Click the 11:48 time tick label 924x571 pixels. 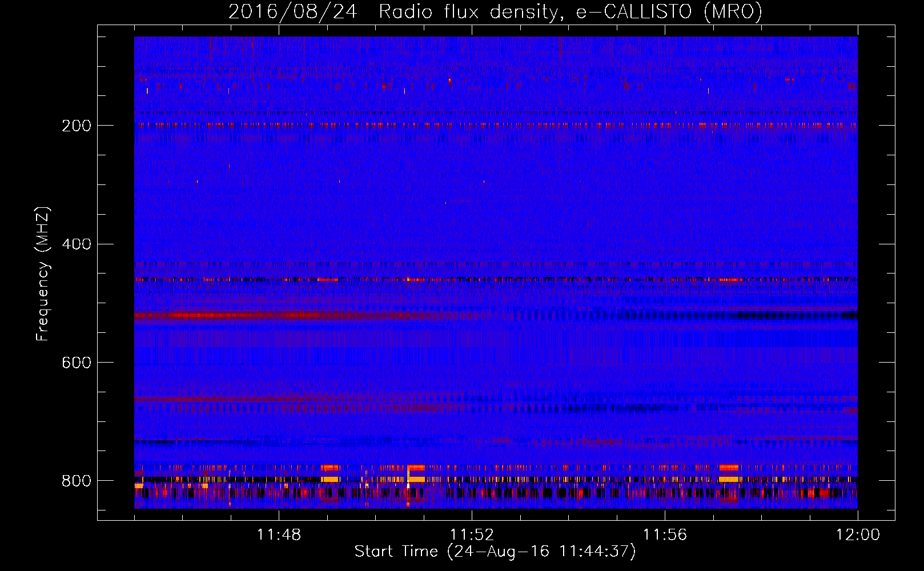pyautogui.click(x=279, y=534)
